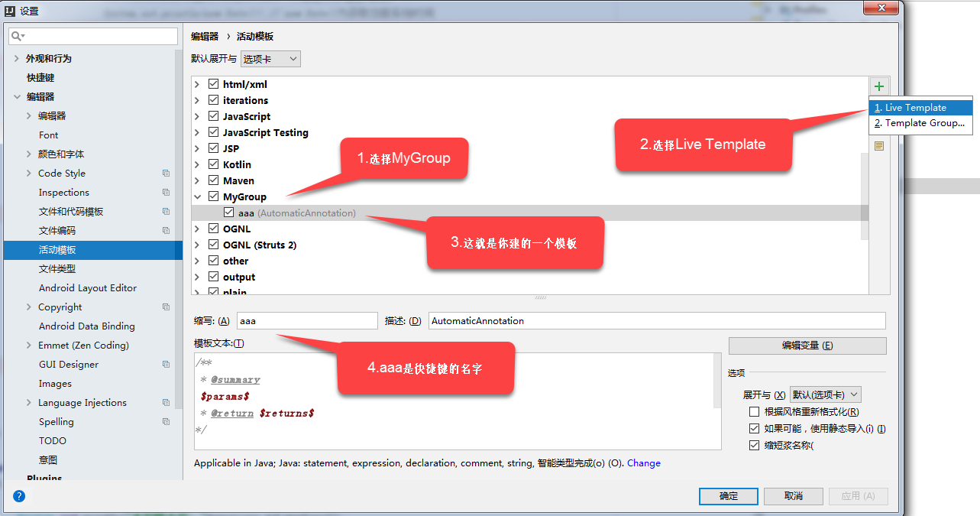Screen dimensions: 980x516
Task: Click the Change link for applicable contexts
Action: click(644, 463)
